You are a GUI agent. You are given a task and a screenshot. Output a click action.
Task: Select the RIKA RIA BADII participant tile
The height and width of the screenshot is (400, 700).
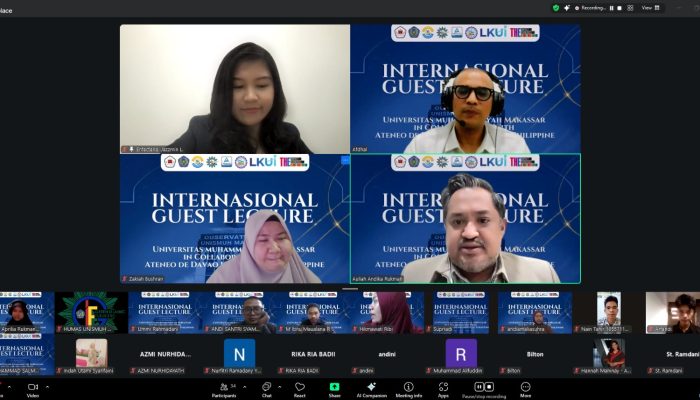[x=313, y=354]
